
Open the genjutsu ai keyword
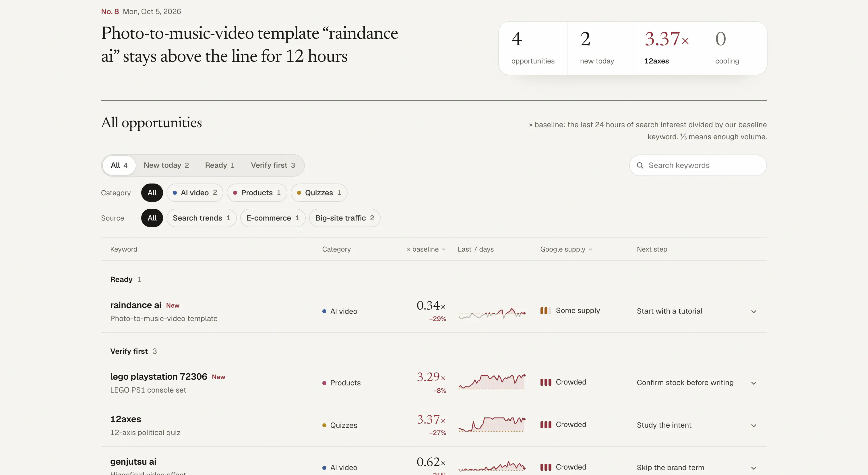click(x=133, y=462)
